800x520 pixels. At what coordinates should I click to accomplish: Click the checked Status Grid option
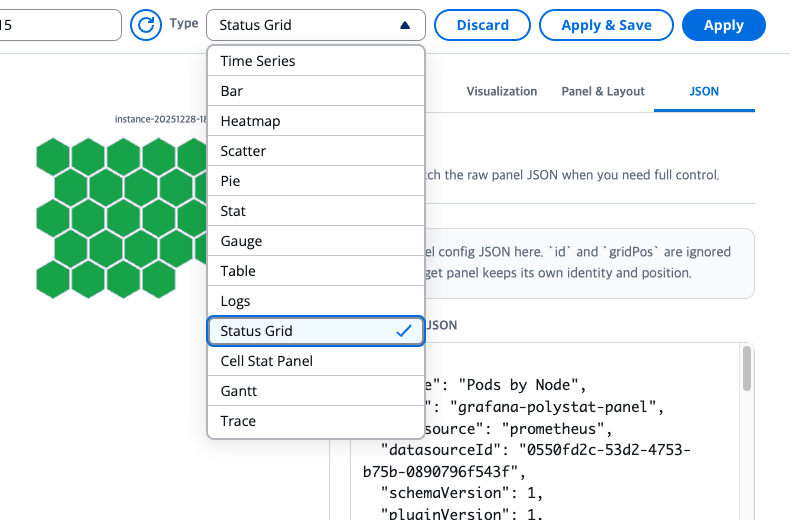316,331
